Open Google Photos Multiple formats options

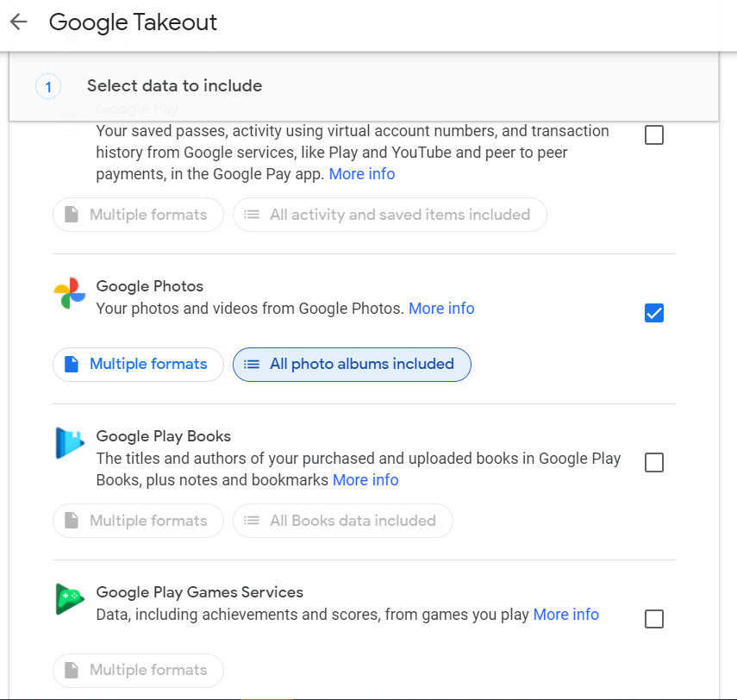138,365
